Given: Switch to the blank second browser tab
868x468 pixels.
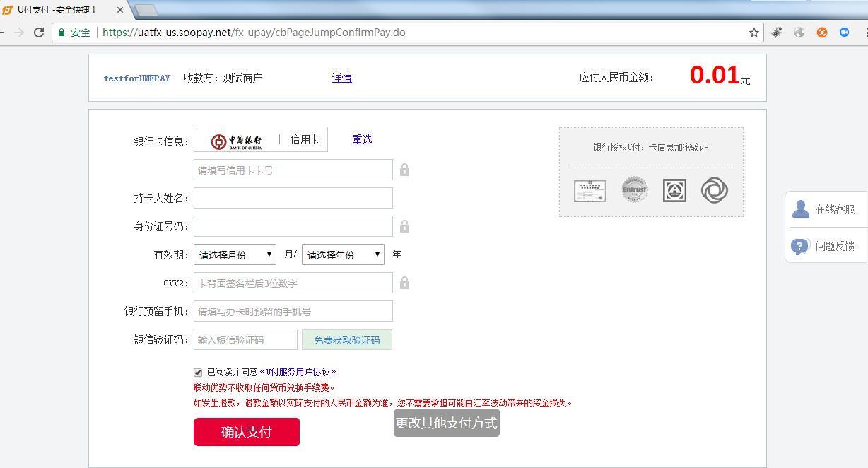Looking at the screenshot, I should [145, 10].
